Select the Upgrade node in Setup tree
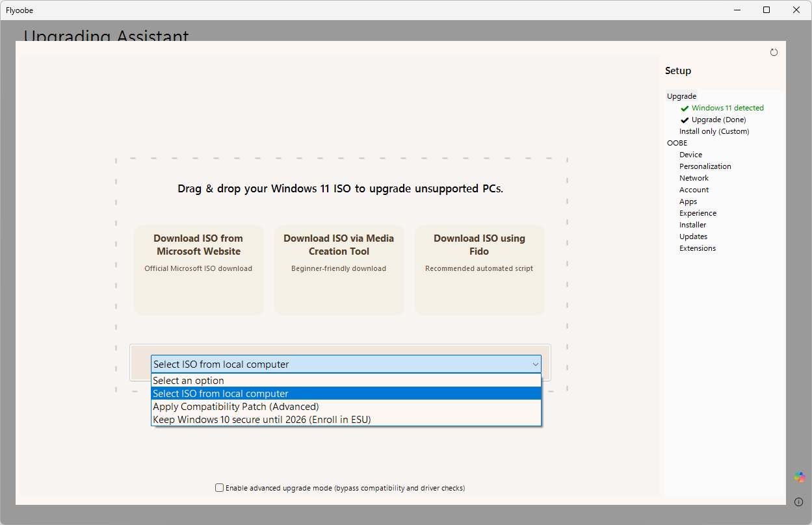This screenshot has width=812, height=525. click(x=681, y=96)
